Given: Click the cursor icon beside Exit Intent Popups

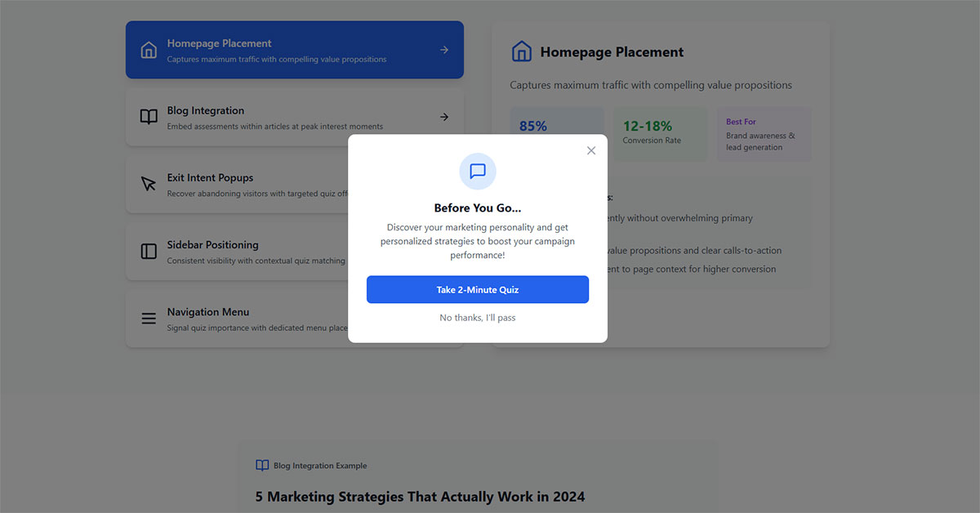Looking at the screenshot, I should tap(149, 185).
